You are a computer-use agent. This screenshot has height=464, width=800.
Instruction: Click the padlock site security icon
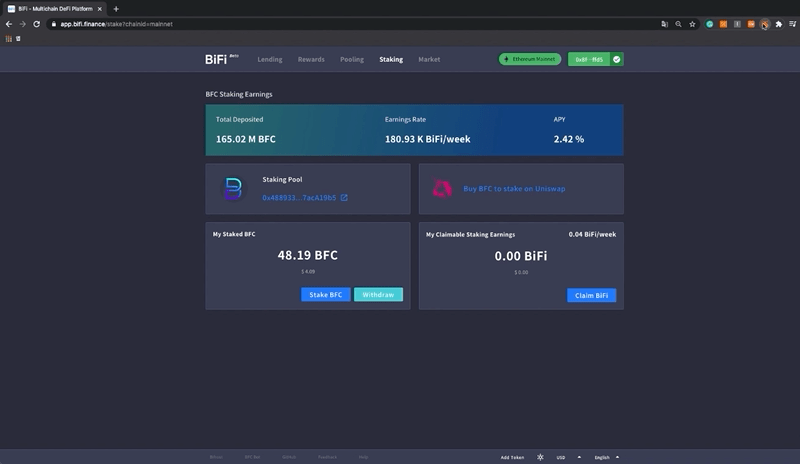coord(54,24)
